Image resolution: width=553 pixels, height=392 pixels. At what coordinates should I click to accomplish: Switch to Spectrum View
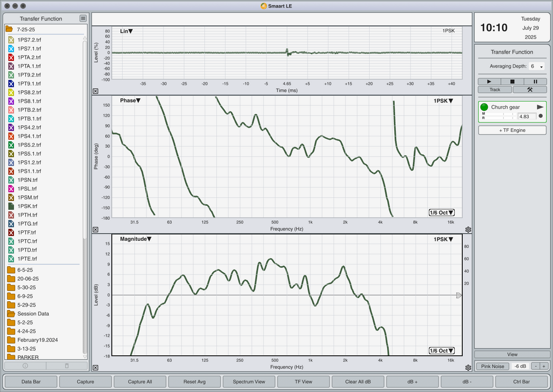pos(249,381)
